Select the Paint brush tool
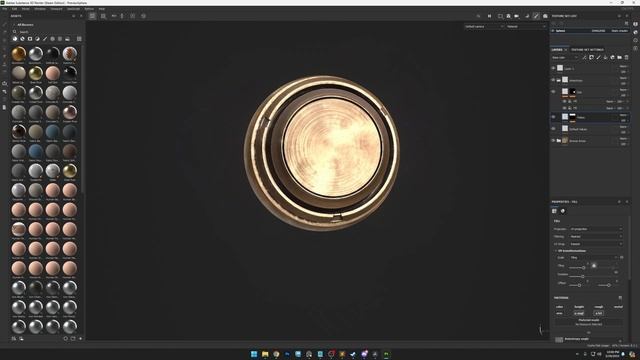The height and width of the screenshot is (360, 640). [4, 24]
